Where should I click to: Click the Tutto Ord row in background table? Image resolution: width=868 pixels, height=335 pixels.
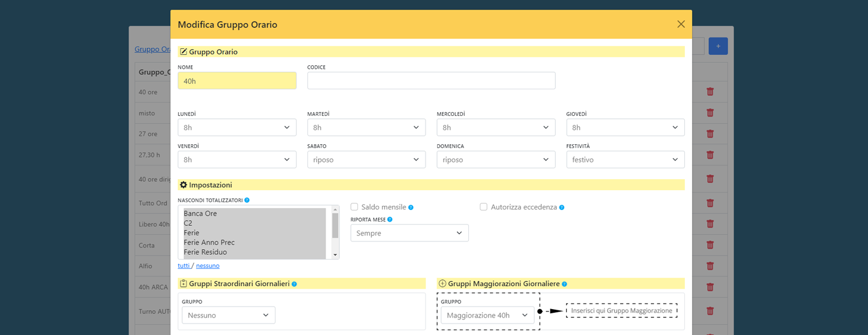click(153, 203)
